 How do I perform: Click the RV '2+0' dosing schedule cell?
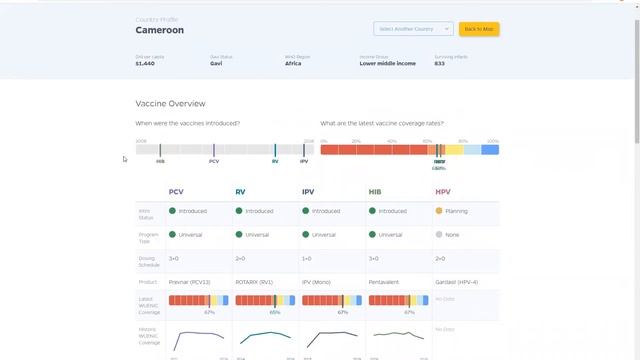click(240, 258)
